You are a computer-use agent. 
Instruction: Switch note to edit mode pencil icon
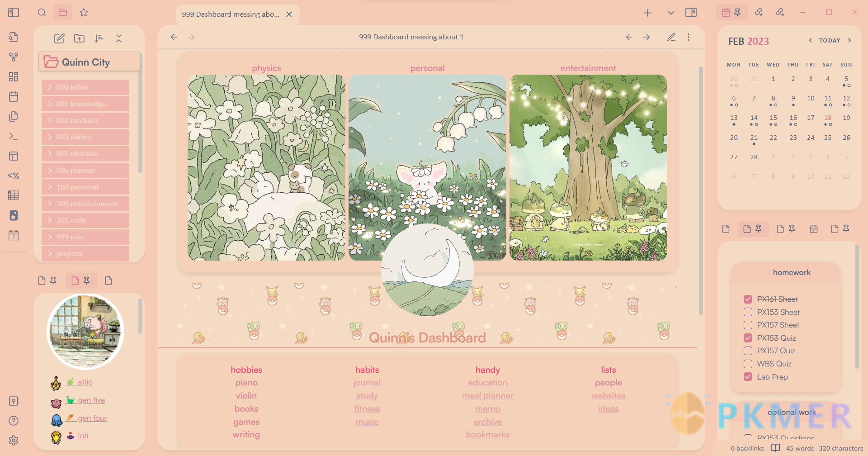671,37
